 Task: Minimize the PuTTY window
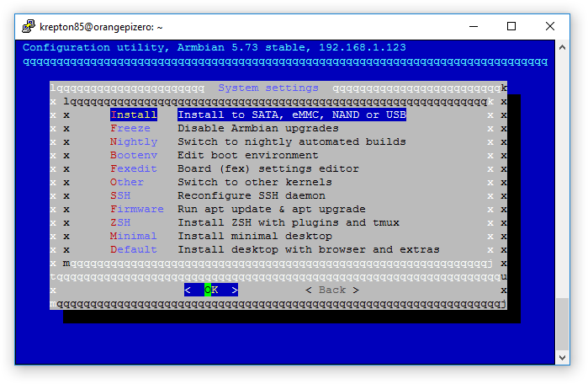(474, 26)
